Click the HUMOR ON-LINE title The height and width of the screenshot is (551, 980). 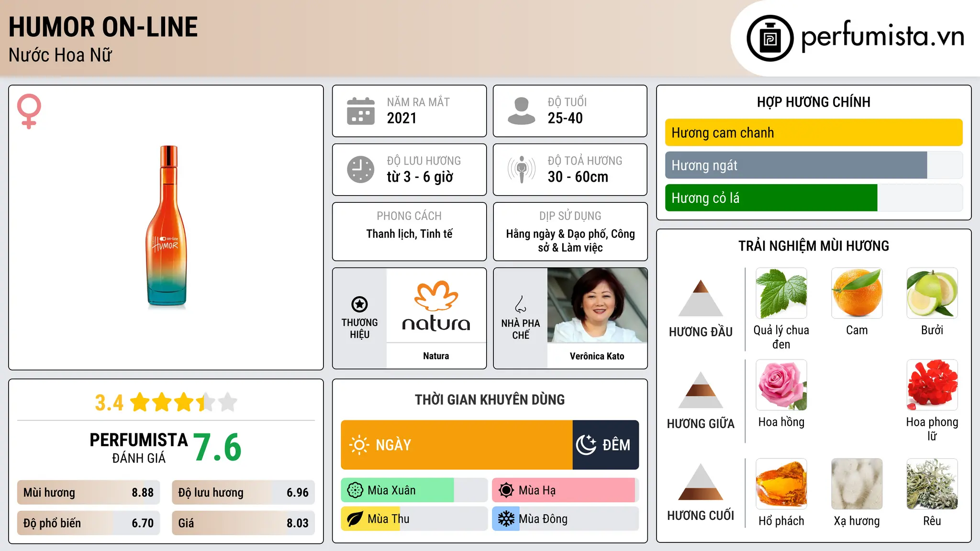103,27
